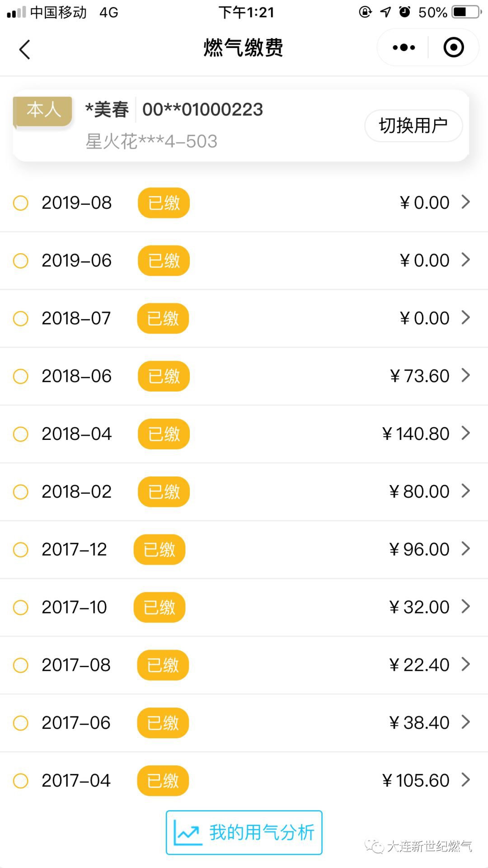This screenshot has height=868, width=488.
Task: Tap the ¥140.80 amount for 2018-04
Action: click(416, 434)
